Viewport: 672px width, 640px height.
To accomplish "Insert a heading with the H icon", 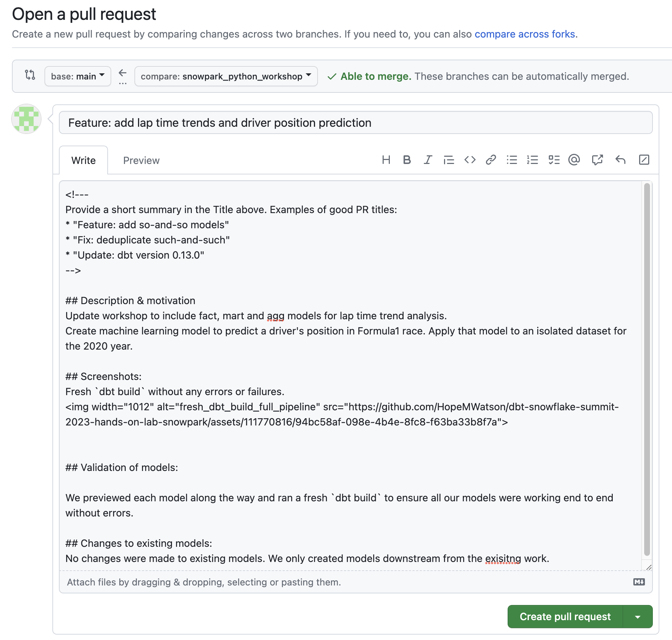I will (386, 160).
